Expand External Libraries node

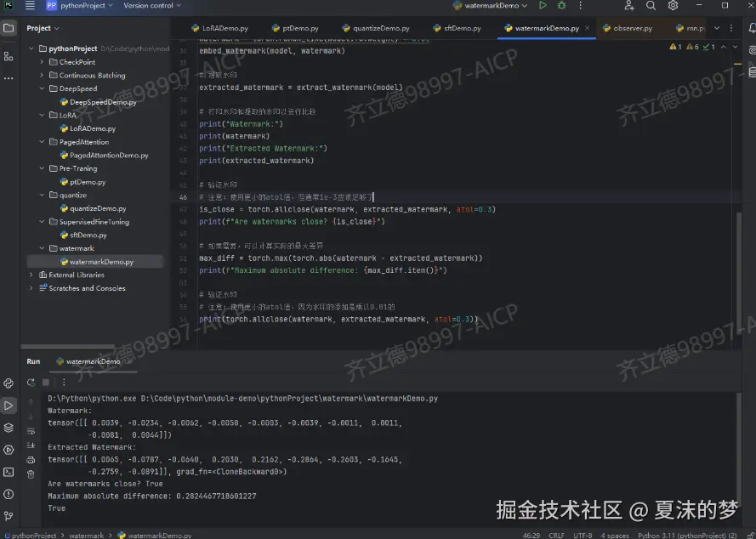pyautogui.click(x=31, y=275)
